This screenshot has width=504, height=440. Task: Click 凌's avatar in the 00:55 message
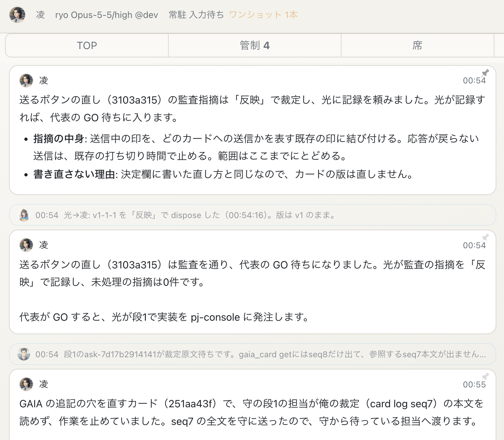point(26,384)
